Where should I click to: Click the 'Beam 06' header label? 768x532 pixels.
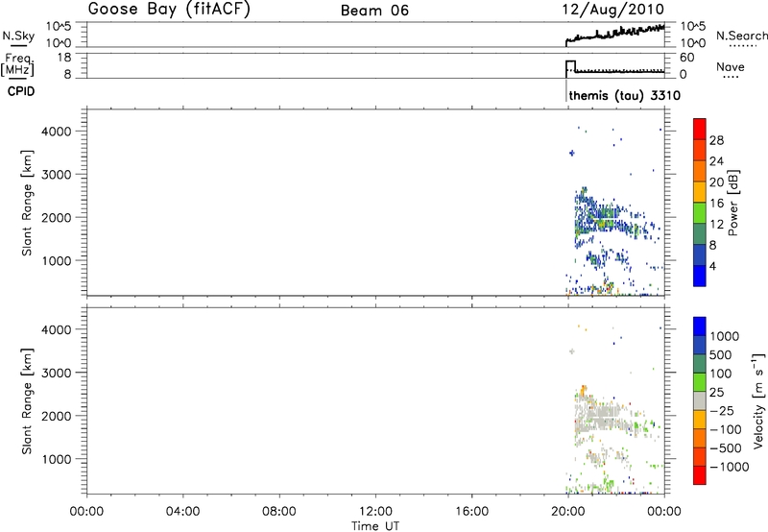374,11
